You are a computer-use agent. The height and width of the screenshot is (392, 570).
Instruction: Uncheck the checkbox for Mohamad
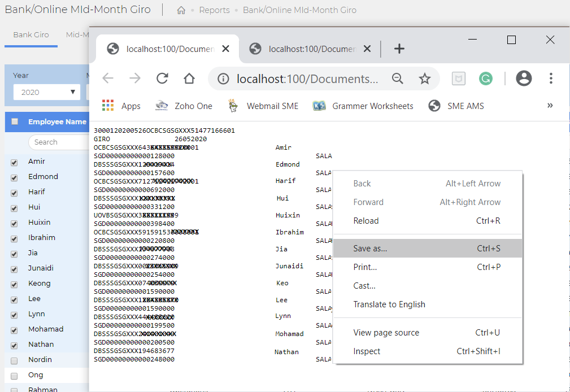coord(14,330)
